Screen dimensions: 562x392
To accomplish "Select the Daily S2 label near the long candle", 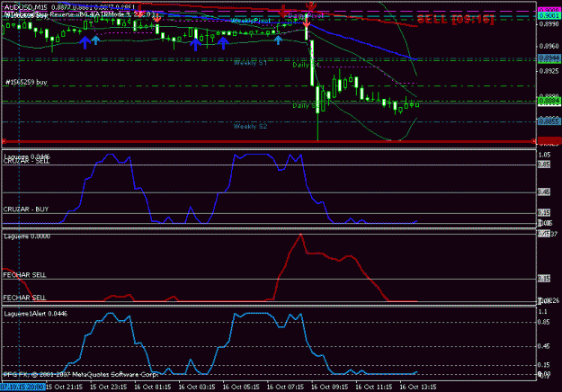I will click(x=305, y=106).
